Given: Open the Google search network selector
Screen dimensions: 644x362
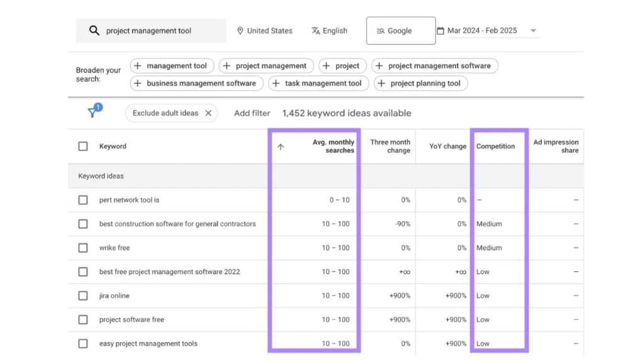Looking at the screenshot, I should pos(401,31).
